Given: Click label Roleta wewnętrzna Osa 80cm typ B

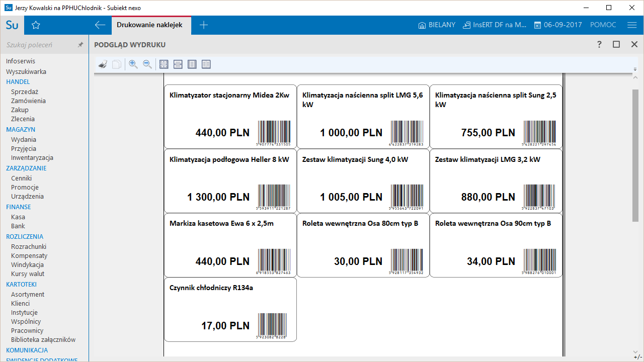Looking at the screenshot, I should point(360,224).
